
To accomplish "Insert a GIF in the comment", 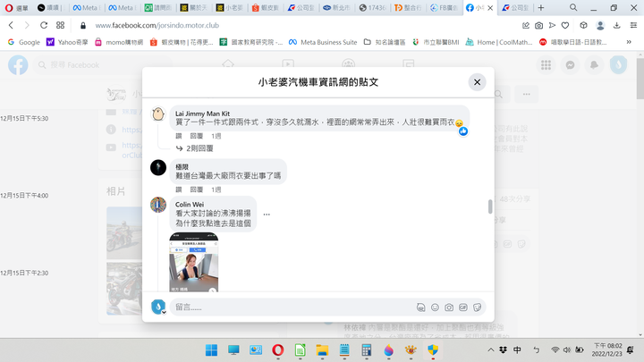I will 463,307.
